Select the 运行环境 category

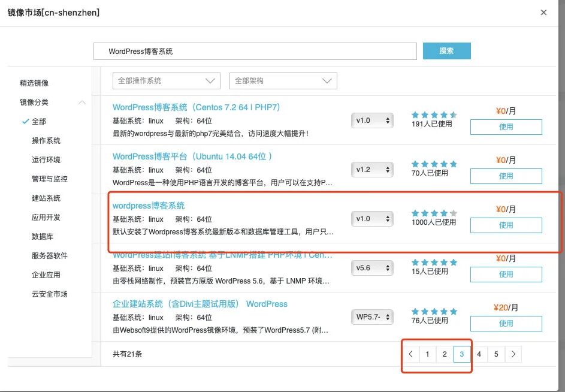point(46,160)
